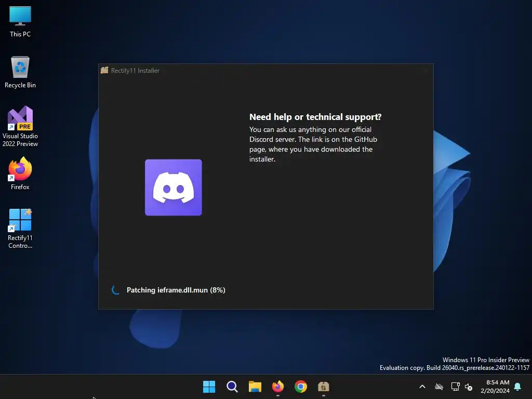Launch Google Chrome from taskbar
This screenshot has width=532, height=399.
pyautogui.click(x=301, y=387)
